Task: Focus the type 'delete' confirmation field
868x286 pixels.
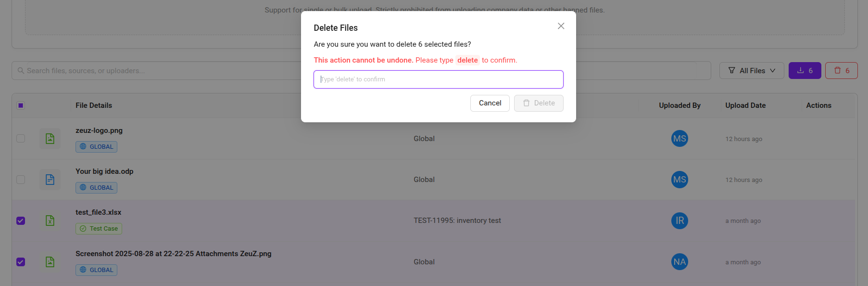Action: pos(438,79)
